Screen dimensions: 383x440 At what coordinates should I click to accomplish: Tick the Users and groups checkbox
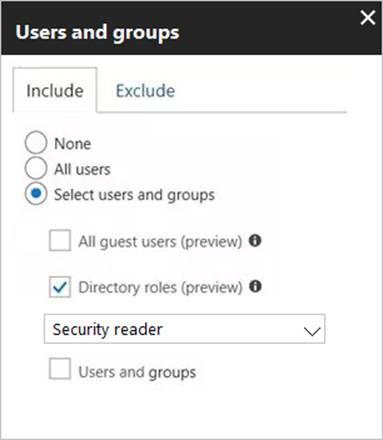click(x=60, y=369)
